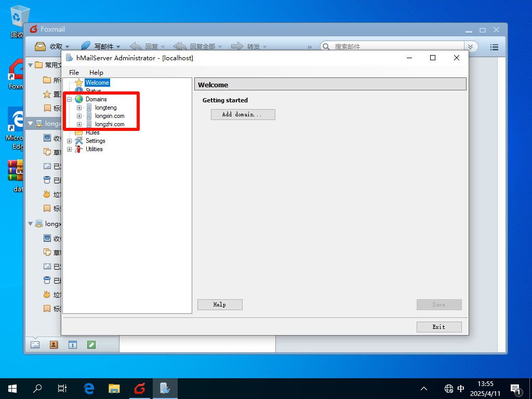This screenshot has height=399, width=532.
Task: Expand the longteng domain node
Action: click(79, 108)
